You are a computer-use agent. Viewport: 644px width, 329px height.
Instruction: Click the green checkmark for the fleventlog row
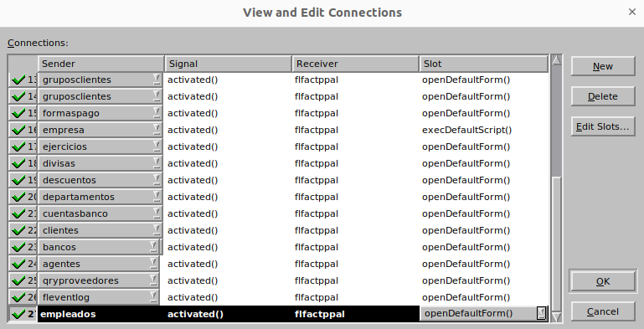click(x=18, y=297)
